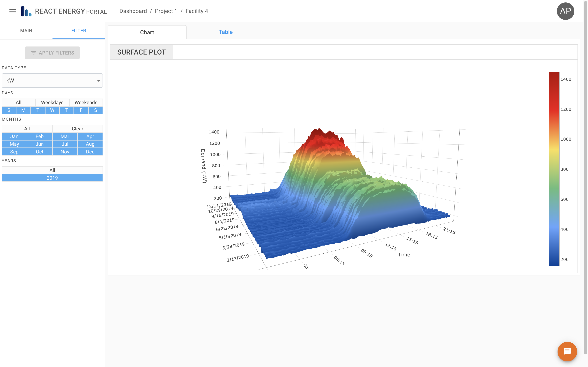Viewport: 588px width, 367px height.
Task: Select Weekends in the days filter
Action: click(86, 102)
